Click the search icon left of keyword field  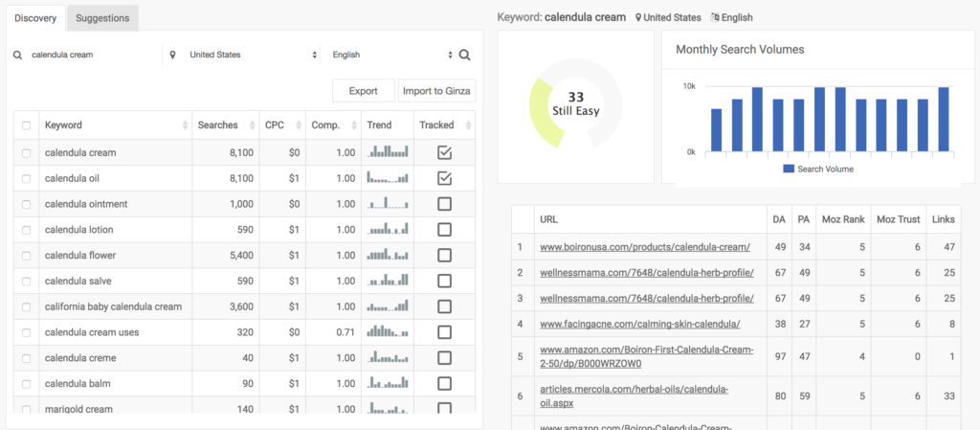coord(18,55)
